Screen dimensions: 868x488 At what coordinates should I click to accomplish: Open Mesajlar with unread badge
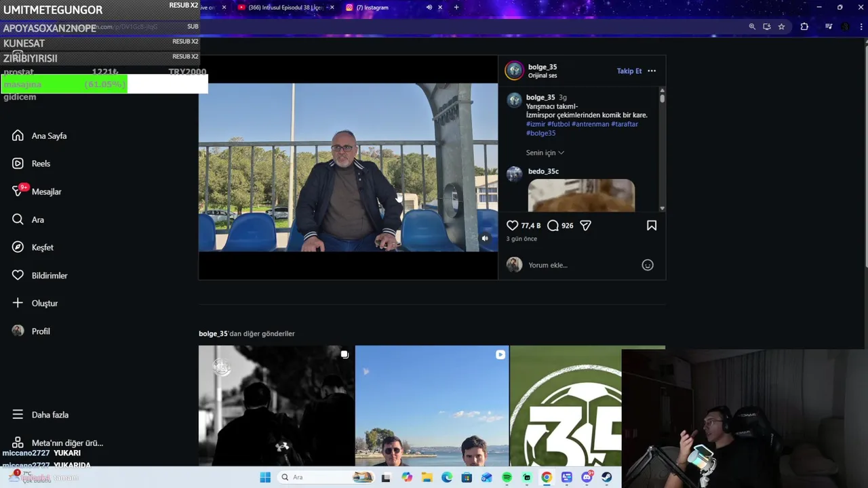(37, 192)
